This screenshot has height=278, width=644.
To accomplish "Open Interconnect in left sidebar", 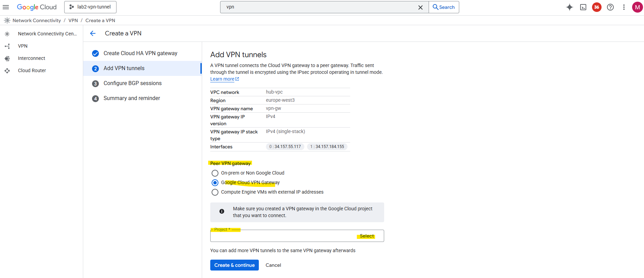I will click(x=32, y=58).
